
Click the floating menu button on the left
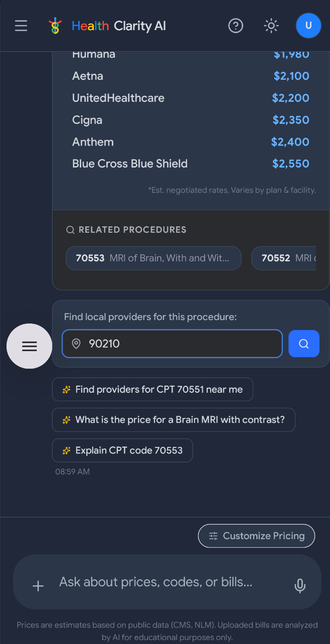[29, 346]
